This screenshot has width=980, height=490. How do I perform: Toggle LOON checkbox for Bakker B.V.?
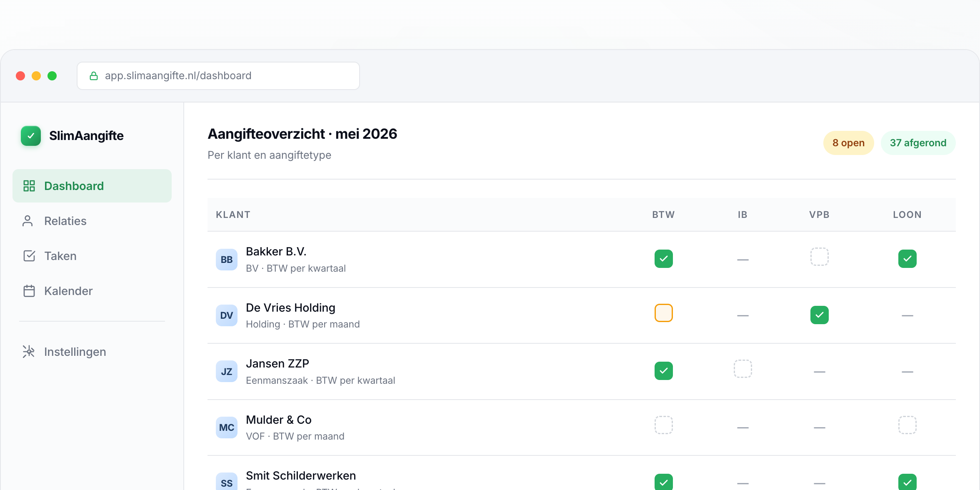click(907, 259)
